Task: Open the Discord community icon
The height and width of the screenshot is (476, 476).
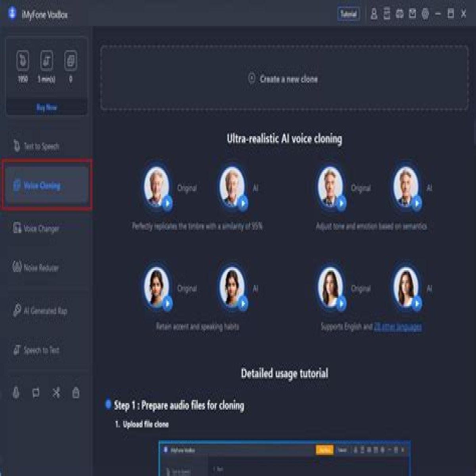Action: 399,14
